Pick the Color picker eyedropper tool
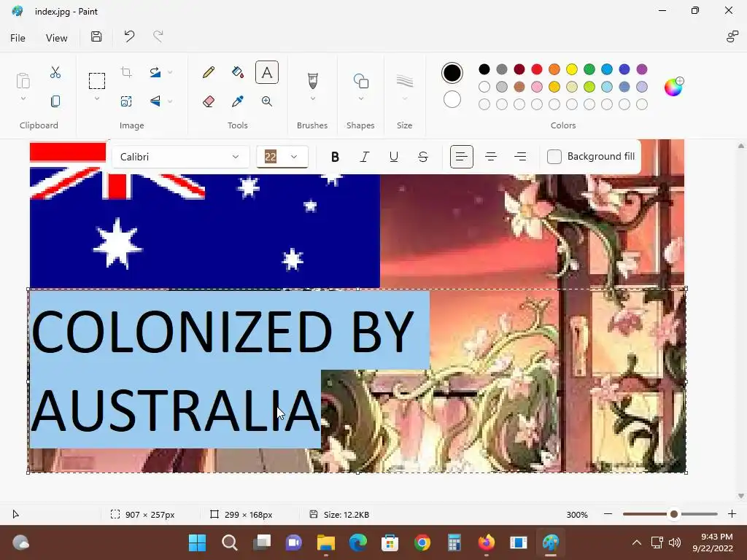Viewport: 747px width, 560px height. pos(237,101)
